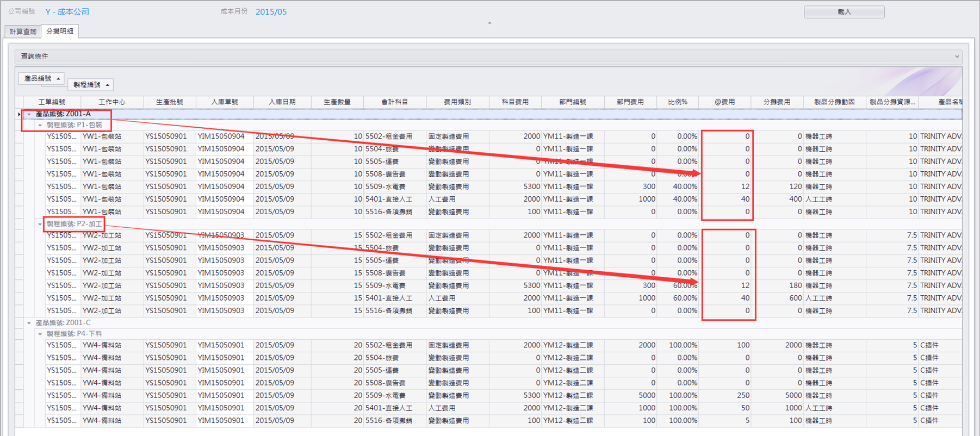
Task: Click the 載入 load button
Action: coord(843,12)
